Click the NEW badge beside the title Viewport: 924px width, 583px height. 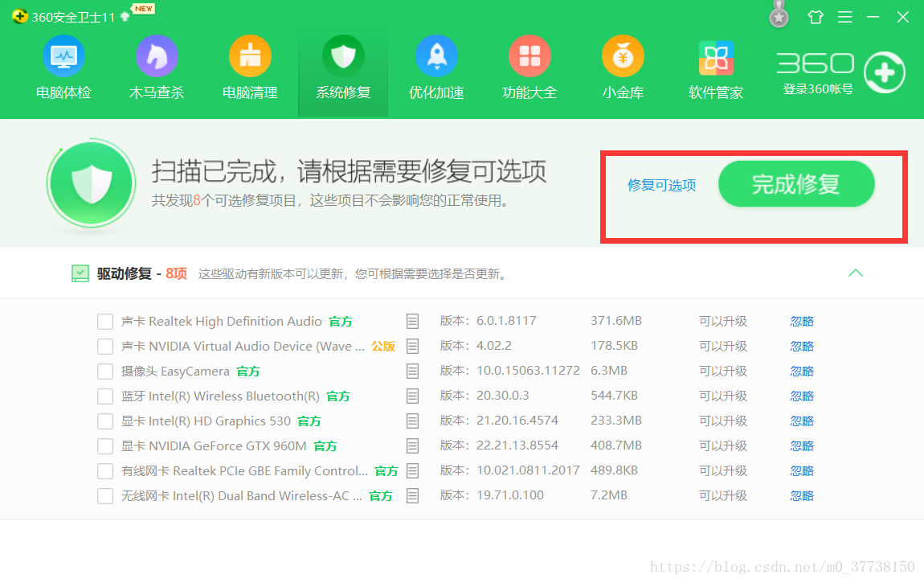pyautogui.click(x=143, y=8)
